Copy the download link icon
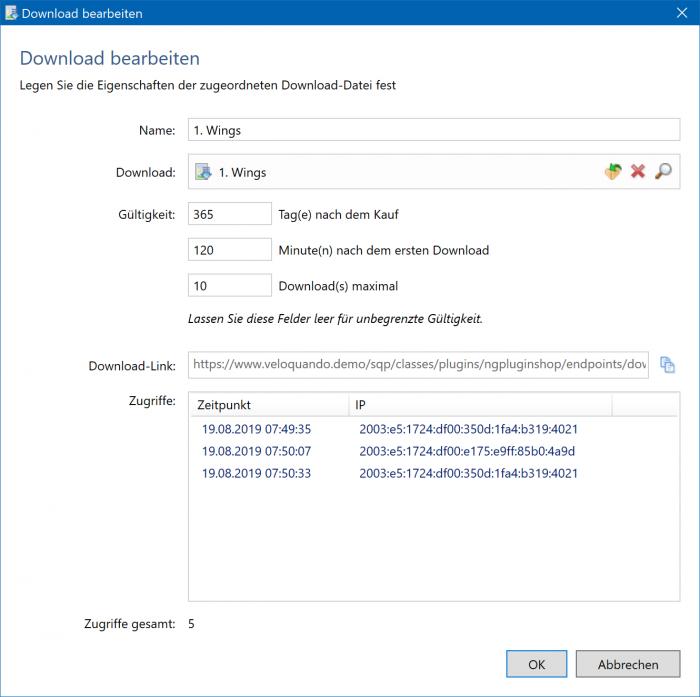700x697 pixels. point(668,365)
